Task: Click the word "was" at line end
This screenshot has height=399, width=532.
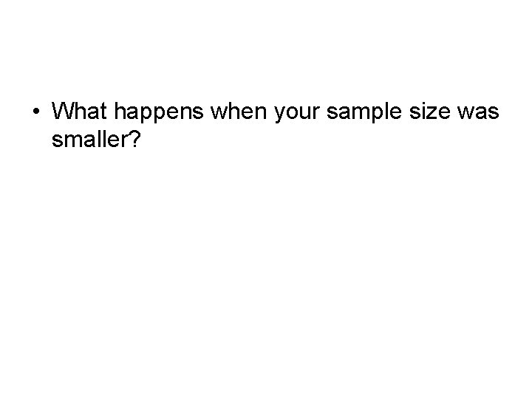Action: pos(478,113)
